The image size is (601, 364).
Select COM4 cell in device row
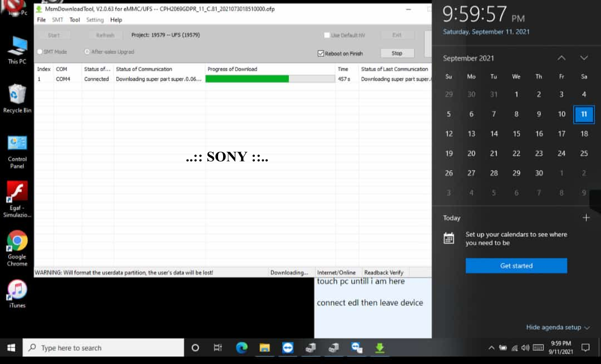63,79
